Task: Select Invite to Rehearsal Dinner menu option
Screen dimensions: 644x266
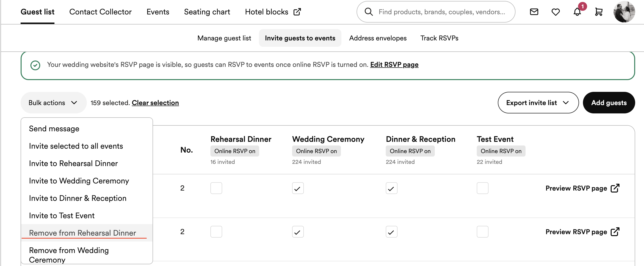Action: point(73,163)
